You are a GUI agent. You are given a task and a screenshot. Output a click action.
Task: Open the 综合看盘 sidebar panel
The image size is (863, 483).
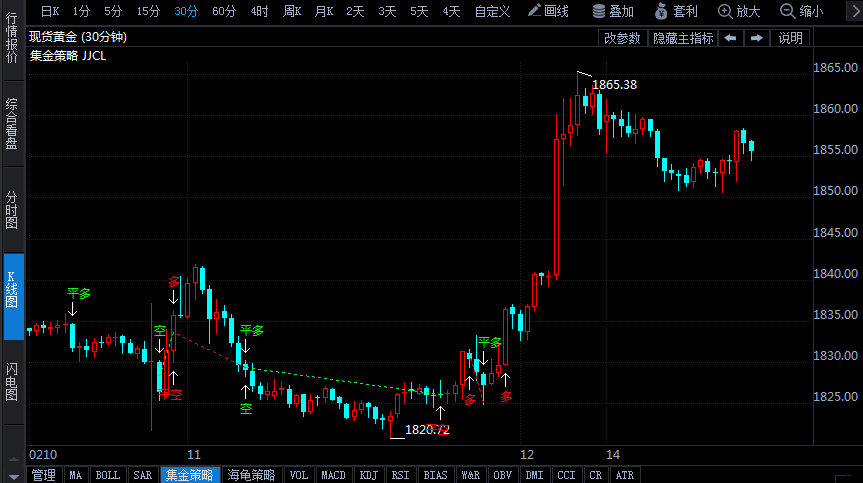12,124
